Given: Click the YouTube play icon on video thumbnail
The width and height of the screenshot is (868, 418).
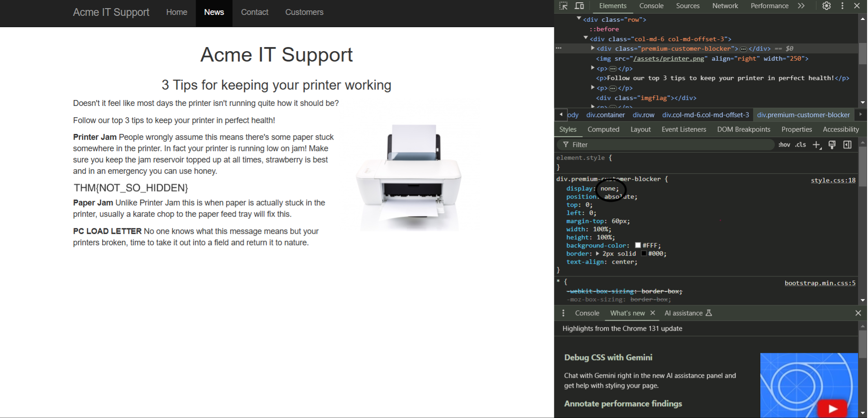Looking at the screenshot, I should pyautogui.click(x=832, y=408).
